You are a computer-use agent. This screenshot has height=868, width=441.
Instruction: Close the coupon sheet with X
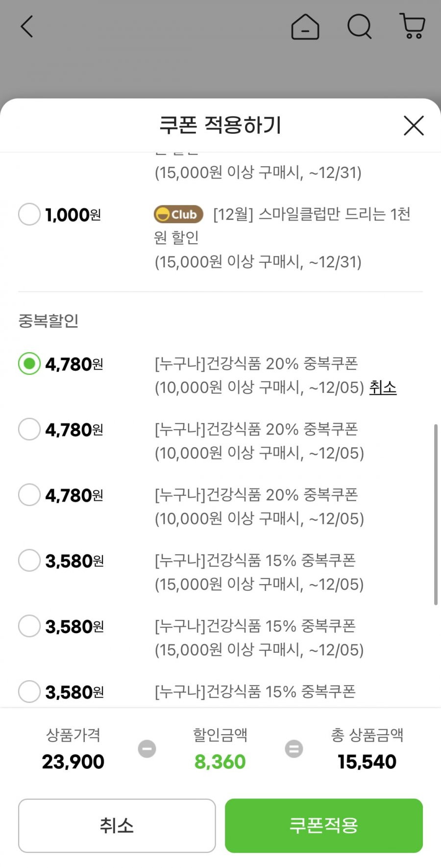(x=414, y=126)
